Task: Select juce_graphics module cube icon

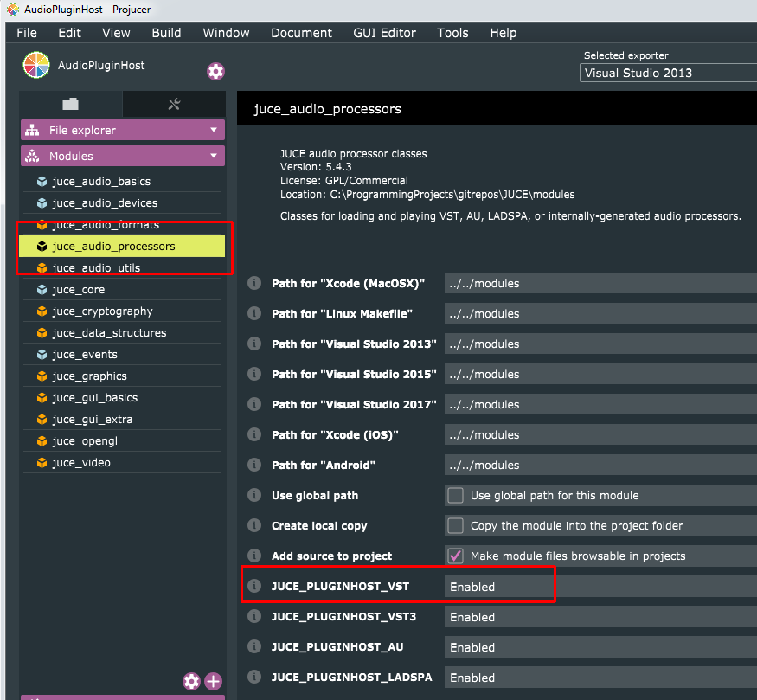Action: 42,376
